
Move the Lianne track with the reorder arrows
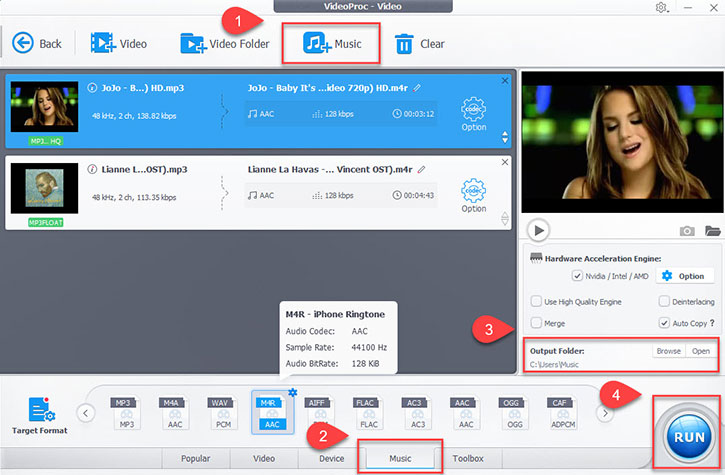505,218
